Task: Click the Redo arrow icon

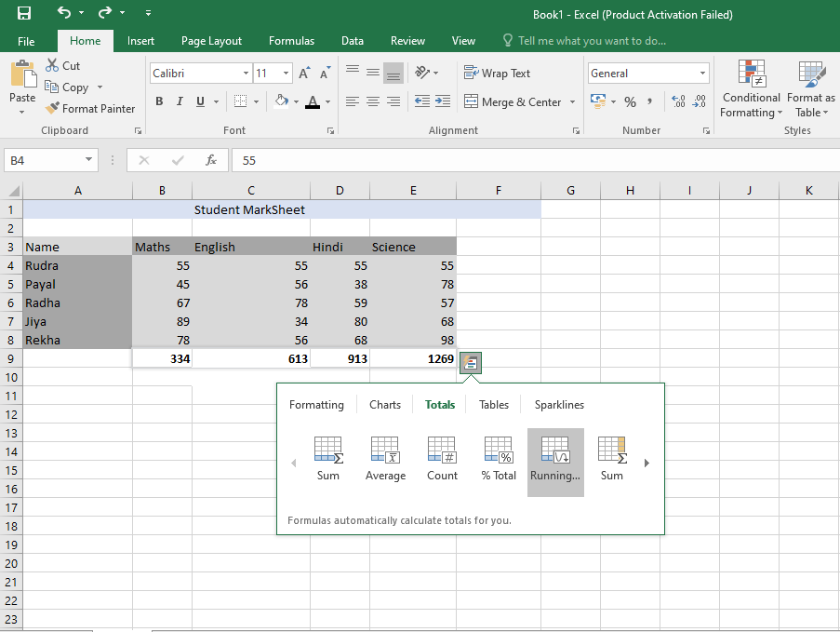Action: (x=104, y=12)
